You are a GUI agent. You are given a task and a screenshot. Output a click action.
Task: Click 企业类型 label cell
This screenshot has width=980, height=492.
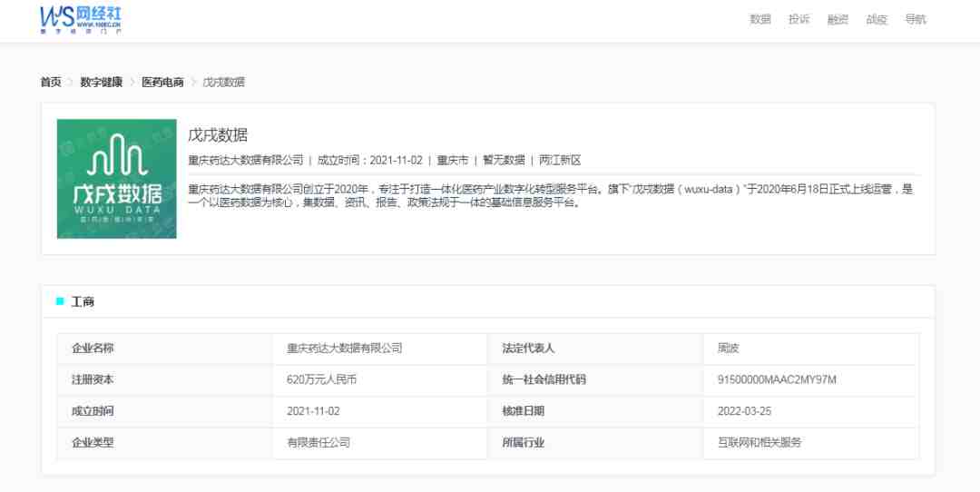(x=165, y=443)
